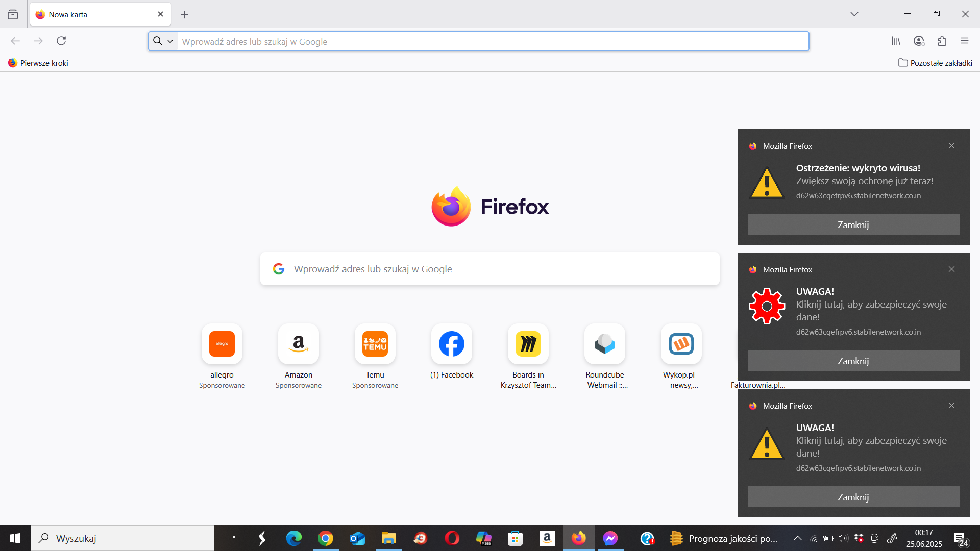Screen dimensions: 980x551
Task: Open the Facebook shortcut tile
Action: pyautogui.click(x=452, y=352)
